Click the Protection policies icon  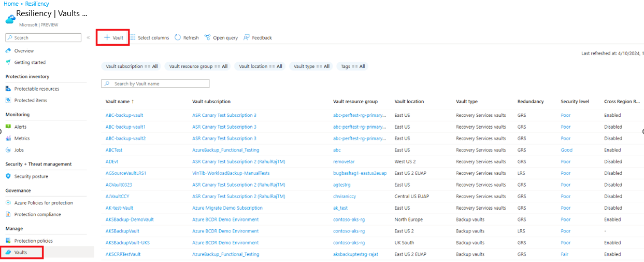tap(8, 241)
